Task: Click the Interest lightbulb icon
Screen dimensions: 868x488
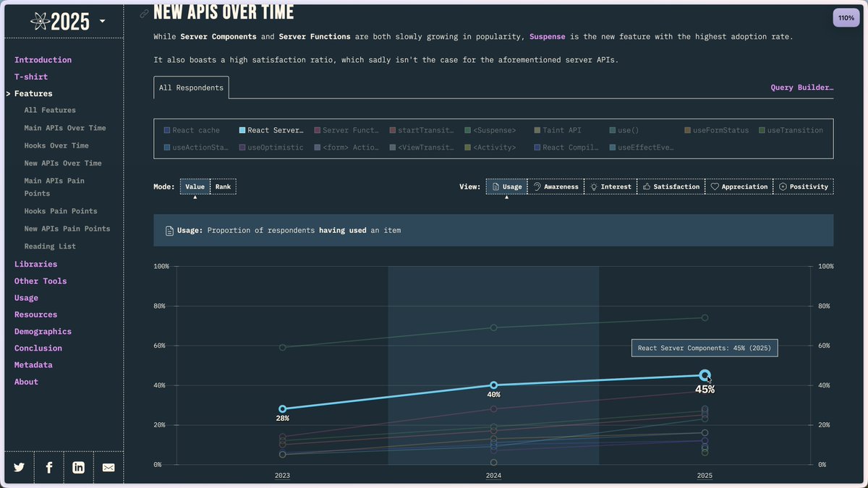Action: coord(594,187)
